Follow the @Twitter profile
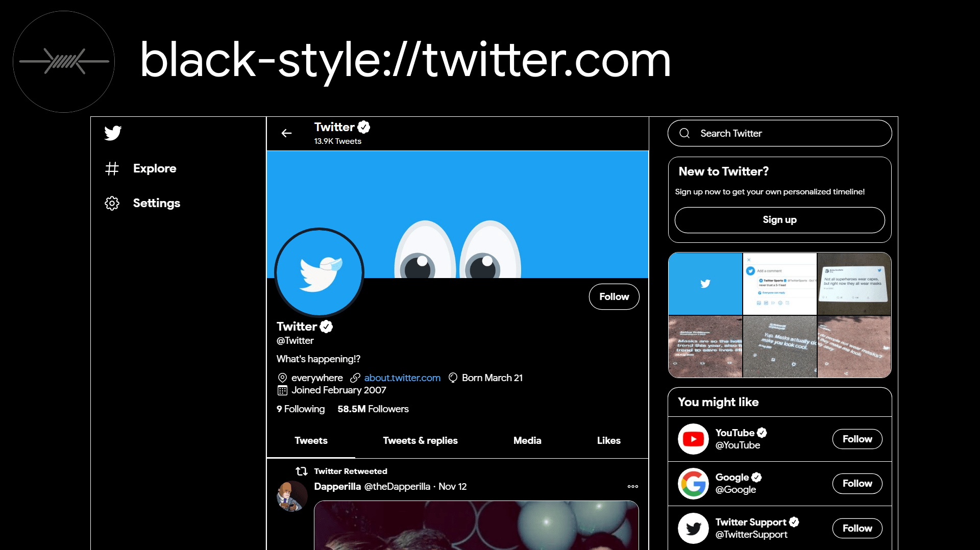Image resolution: width=980 pixels, height=550 pixels. coord(614,296)
